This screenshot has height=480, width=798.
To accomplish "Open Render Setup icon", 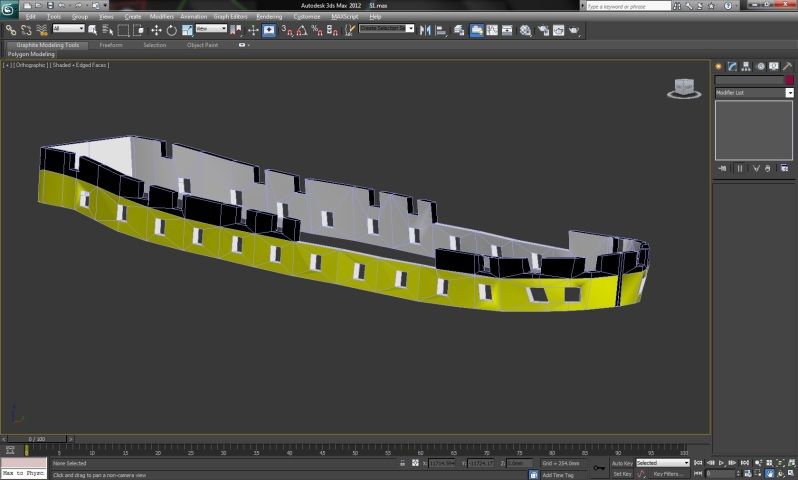I will pos(544,31).
